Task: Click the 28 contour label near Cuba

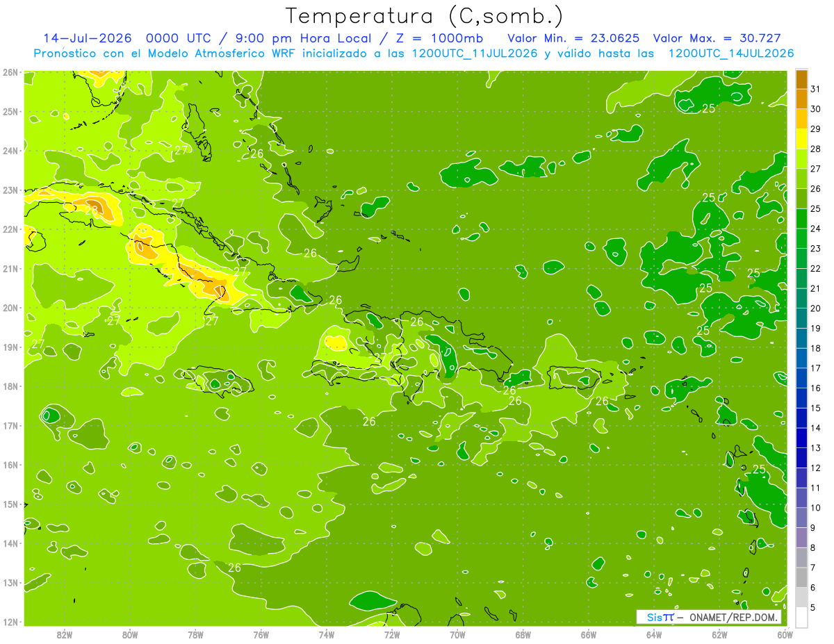Action: [x=92, y=210]
